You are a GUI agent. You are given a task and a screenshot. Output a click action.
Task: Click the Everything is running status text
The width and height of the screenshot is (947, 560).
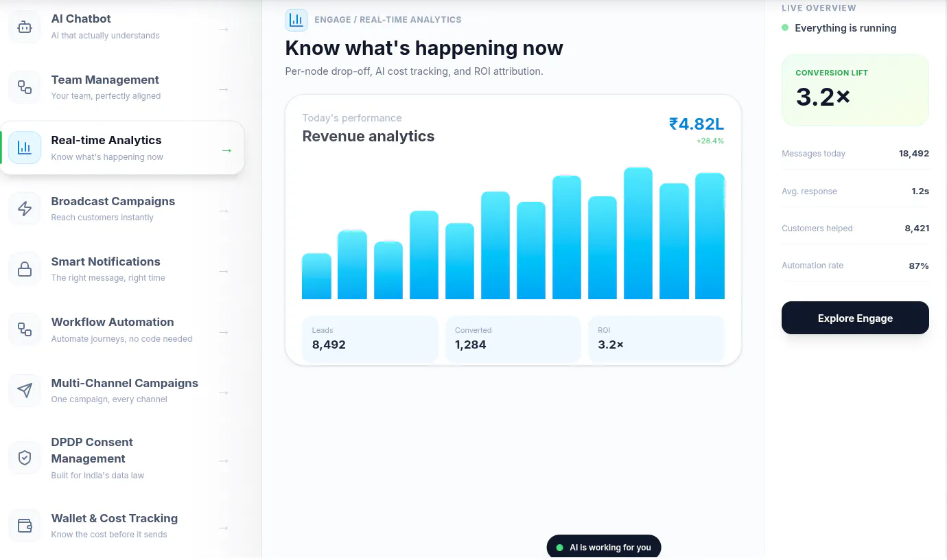point(845,28)
